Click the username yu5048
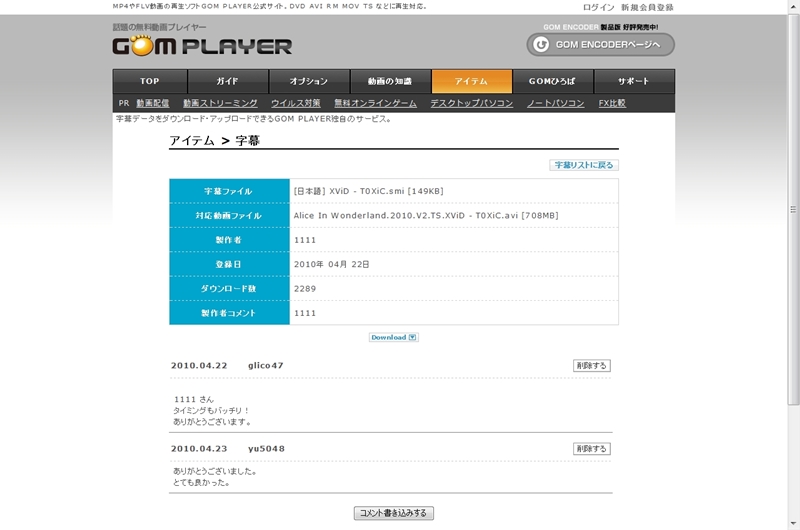The image size is (800, 530). 266,448
